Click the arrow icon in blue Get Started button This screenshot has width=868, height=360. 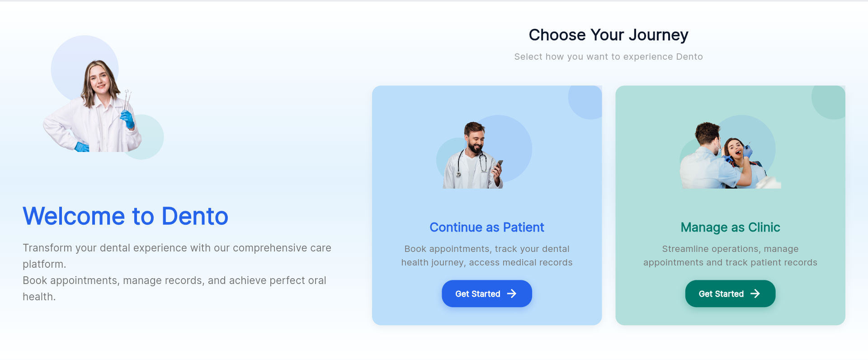tap(512, 294)
